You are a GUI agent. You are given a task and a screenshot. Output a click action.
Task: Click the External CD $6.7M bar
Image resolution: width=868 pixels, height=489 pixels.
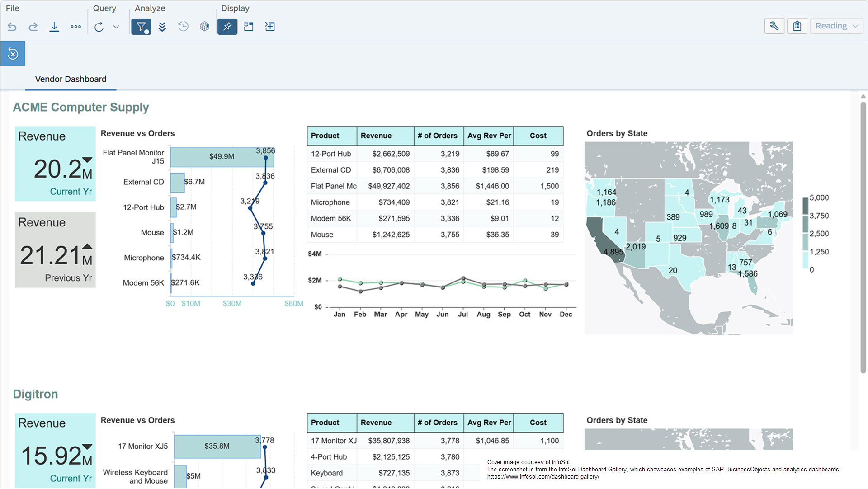click(177, 182)
